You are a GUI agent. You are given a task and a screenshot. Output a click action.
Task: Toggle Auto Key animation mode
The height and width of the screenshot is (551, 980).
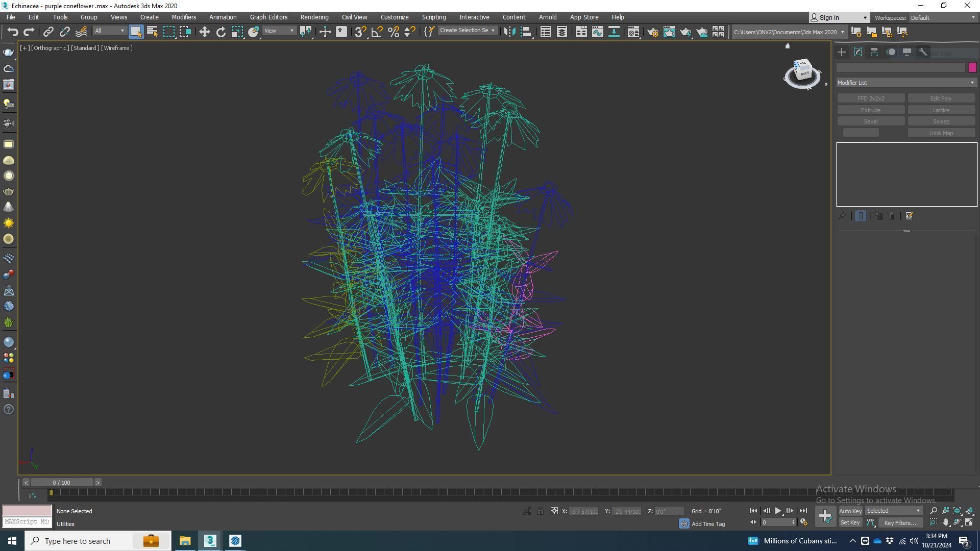[850, 511]
